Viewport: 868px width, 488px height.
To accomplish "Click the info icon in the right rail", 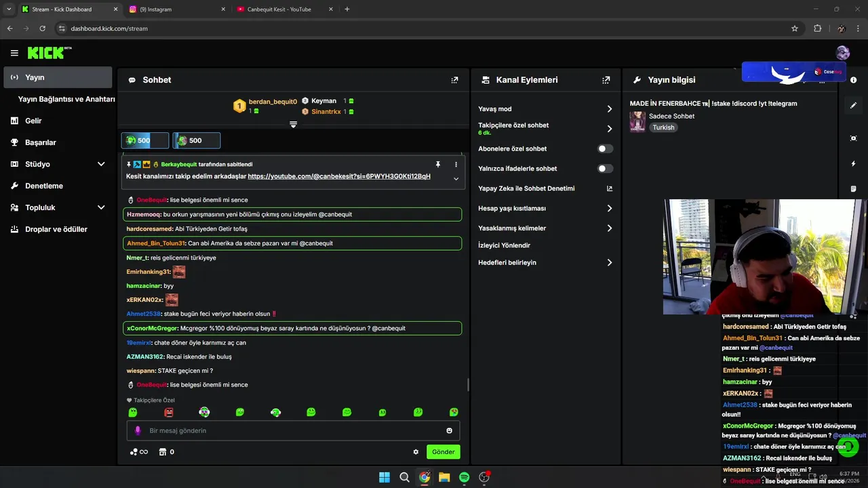I will coord(853,80).
